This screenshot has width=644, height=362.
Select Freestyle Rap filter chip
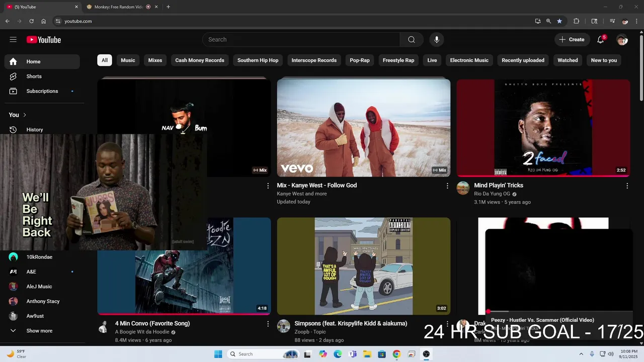(398, 60)
